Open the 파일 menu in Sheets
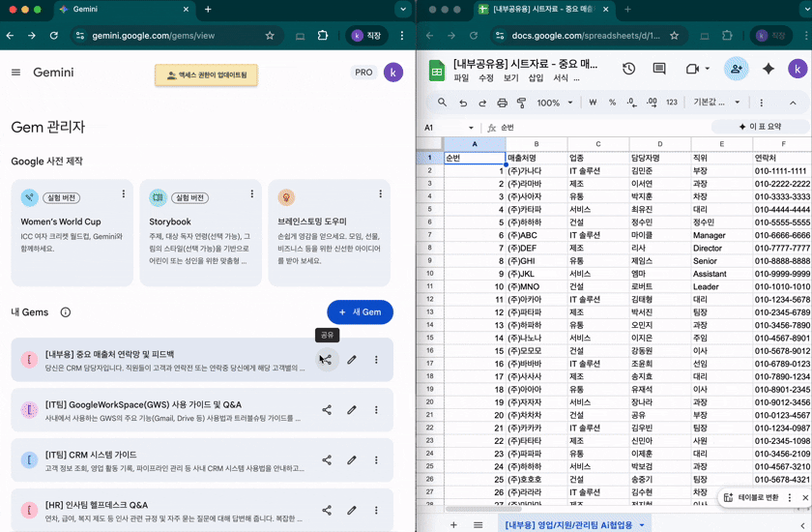Viewport: 812px width, 532px height. [x=461, y=78]
